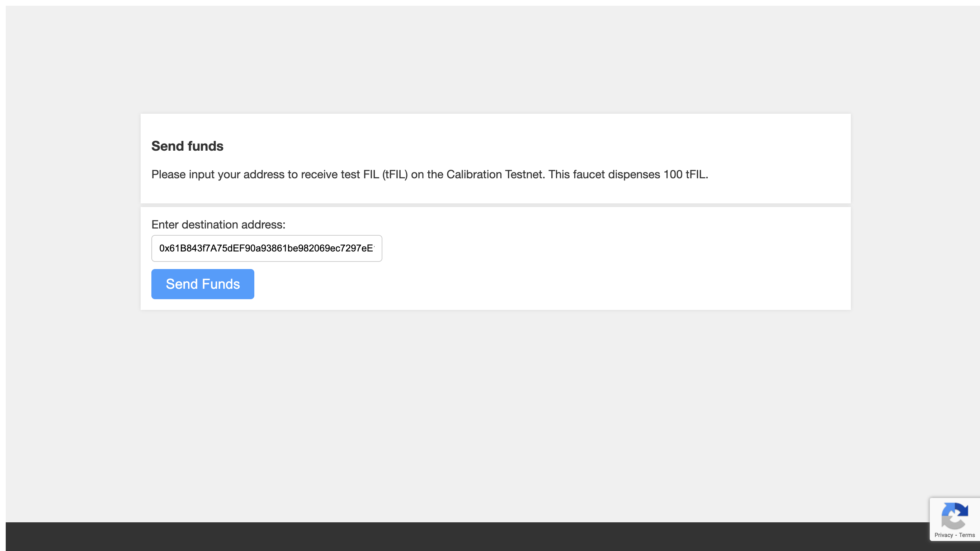Click the "100 tFIL" amount text
The height and width of the screenshot is (551, 980).
(x=685, y=174)
